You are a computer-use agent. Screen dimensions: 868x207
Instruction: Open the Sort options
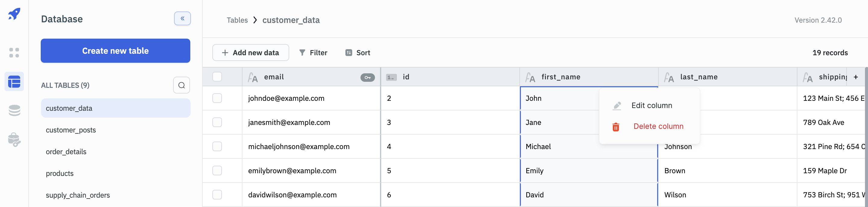click(x=357, y=53)
